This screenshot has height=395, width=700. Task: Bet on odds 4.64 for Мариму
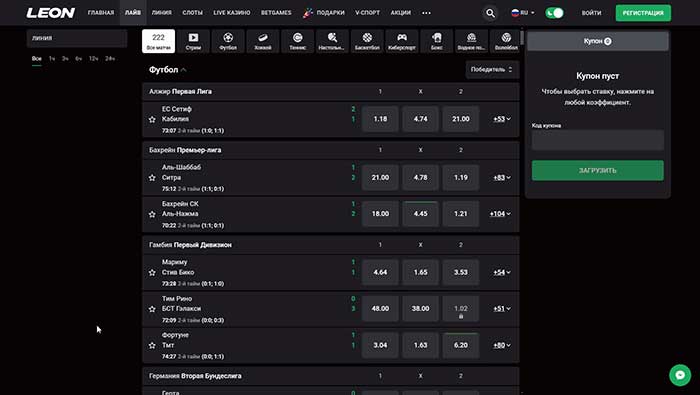coord(380,272)
